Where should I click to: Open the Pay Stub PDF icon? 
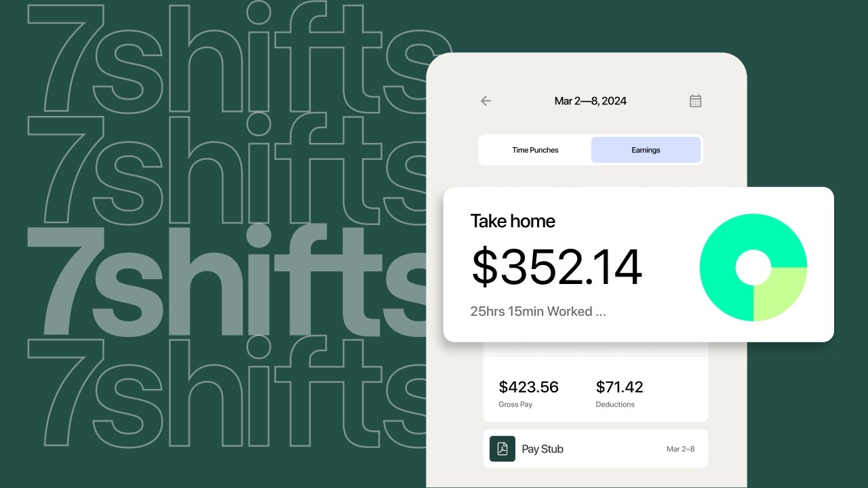tap(502, 449)
